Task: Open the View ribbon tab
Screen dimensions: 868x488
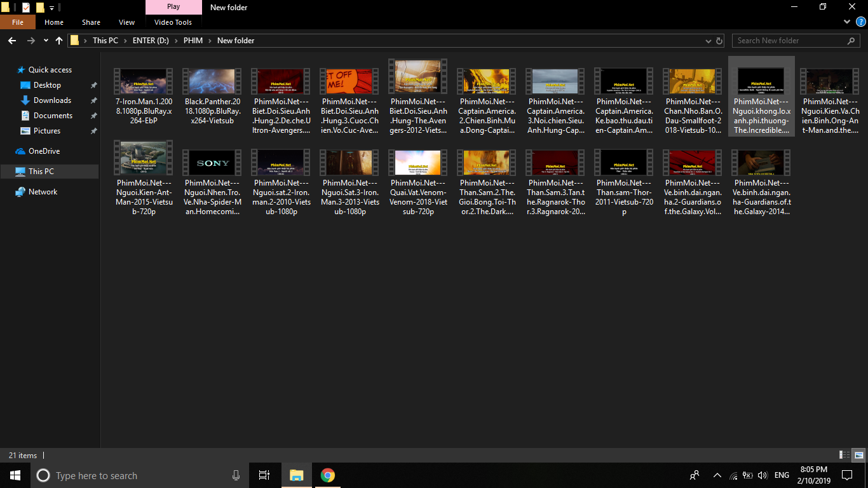Action: (x=127, y=22)
